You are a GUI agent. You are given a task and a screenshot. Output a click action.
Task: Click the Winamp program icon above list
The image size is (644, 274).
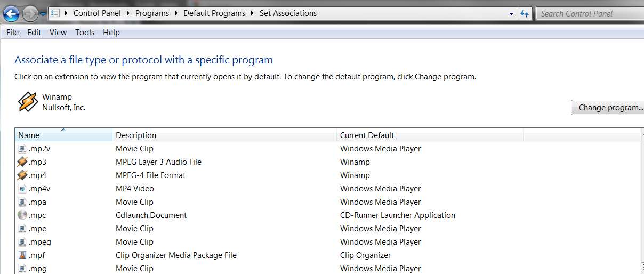pyautogui.click(x=28, y=102)
